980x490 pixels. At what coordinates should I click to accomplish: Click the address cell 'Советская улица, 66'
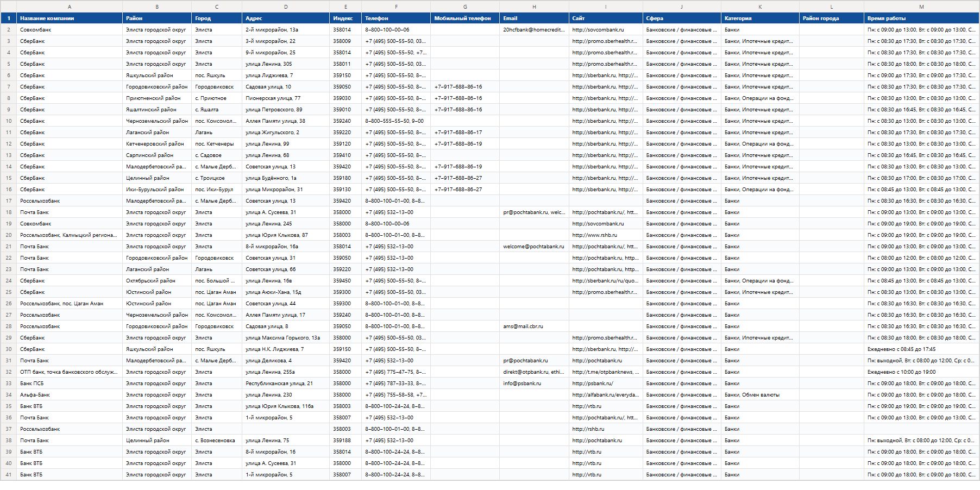coord(286,269)
